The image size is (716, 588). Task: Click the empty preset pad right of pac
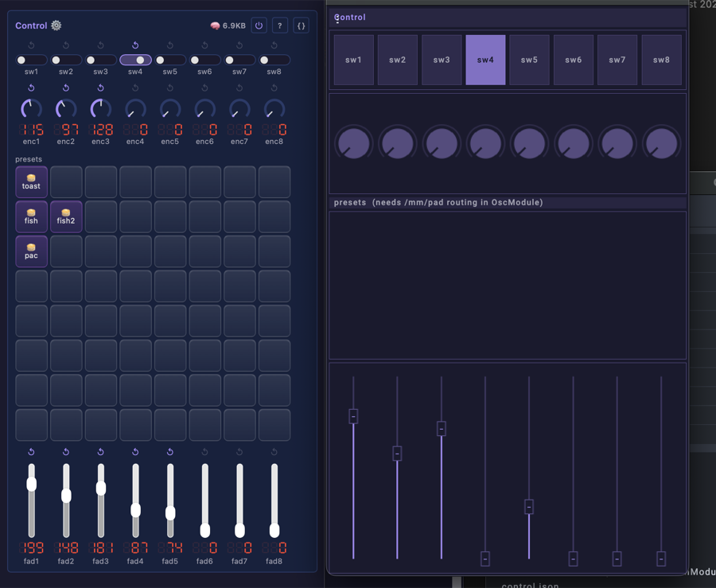tap(66, 251)
